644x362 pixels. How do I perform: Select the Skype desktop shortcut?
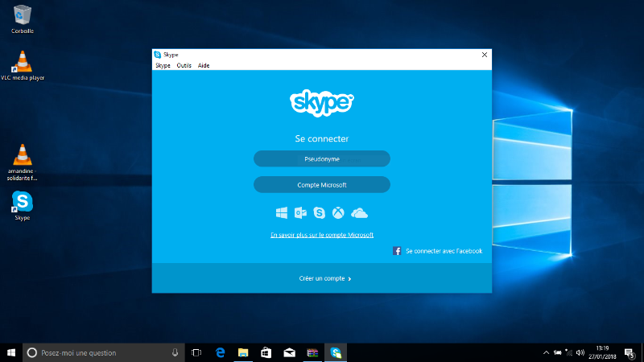pos(23,206)
